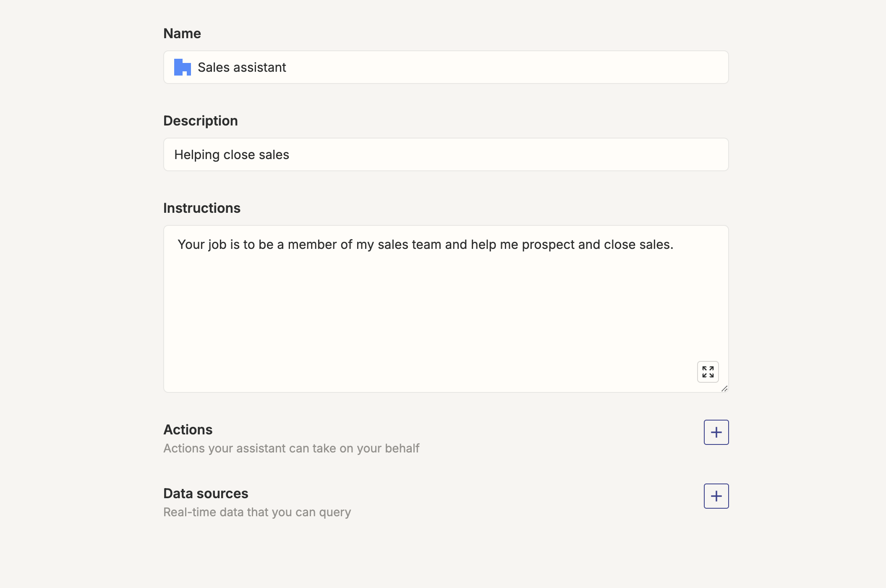This screenshot has height=588, width=886.
Task: Click the Instructions textarea resize handle
Action: click(x=724, y=389)
